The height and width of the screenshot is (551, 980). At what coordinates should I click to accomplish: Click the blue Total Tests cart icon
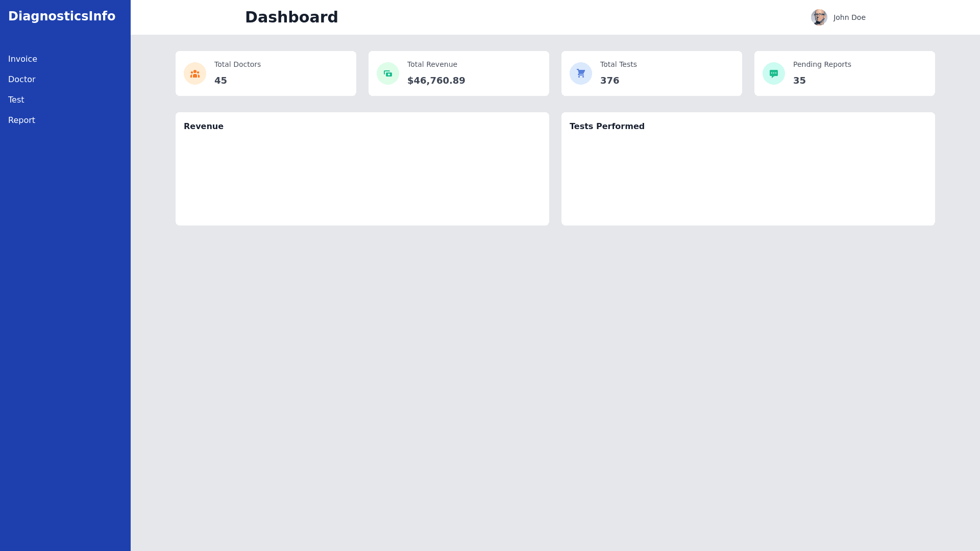581,73
